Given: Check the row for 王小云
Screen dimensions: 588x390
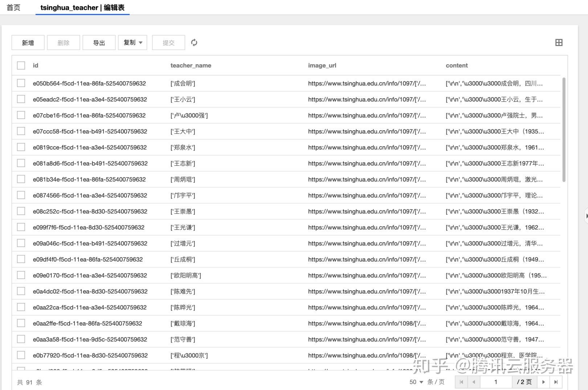Looking at the screenshot, I should click(21, 99).
